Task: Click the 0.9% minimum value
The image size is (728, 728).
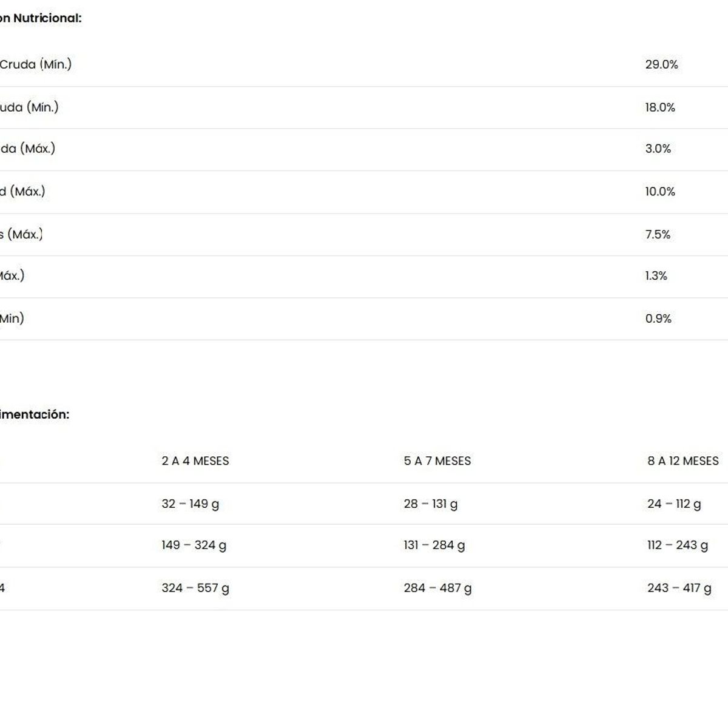Action: click(x=658, y=318)
